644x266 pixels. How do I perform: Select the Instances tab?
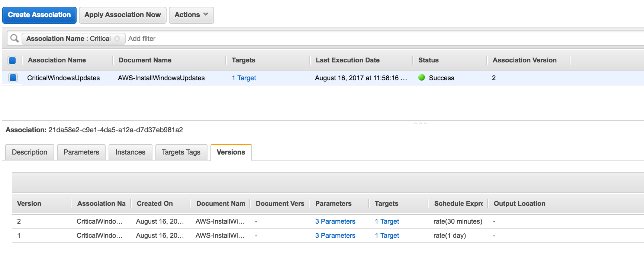coord(130,152)
